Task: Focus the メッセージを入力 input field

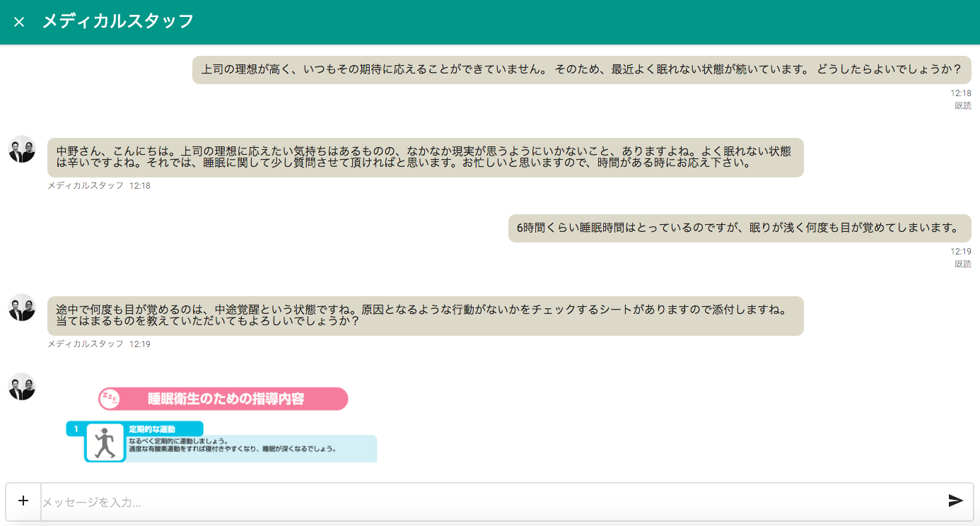Action: 492,503
